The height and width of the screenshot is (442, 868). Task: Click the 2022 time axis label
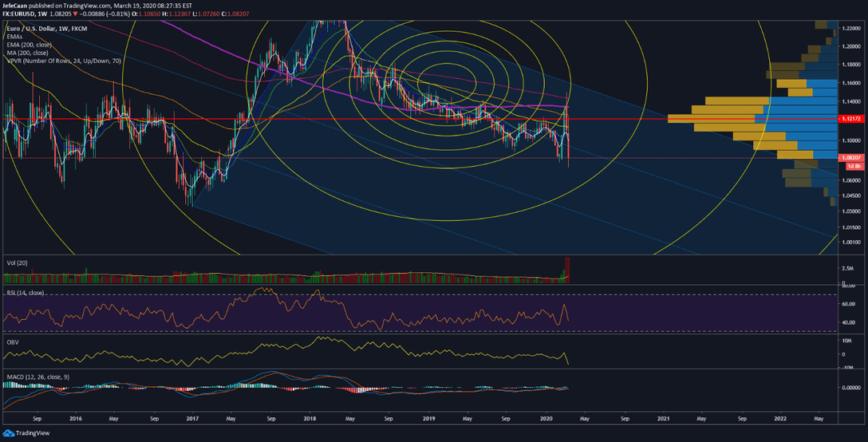pos(780,419)
